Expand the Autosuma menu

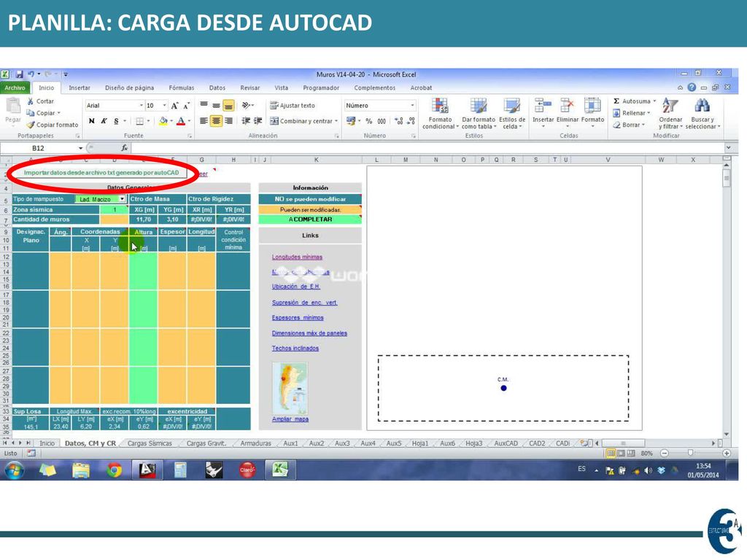coord(654,101)
